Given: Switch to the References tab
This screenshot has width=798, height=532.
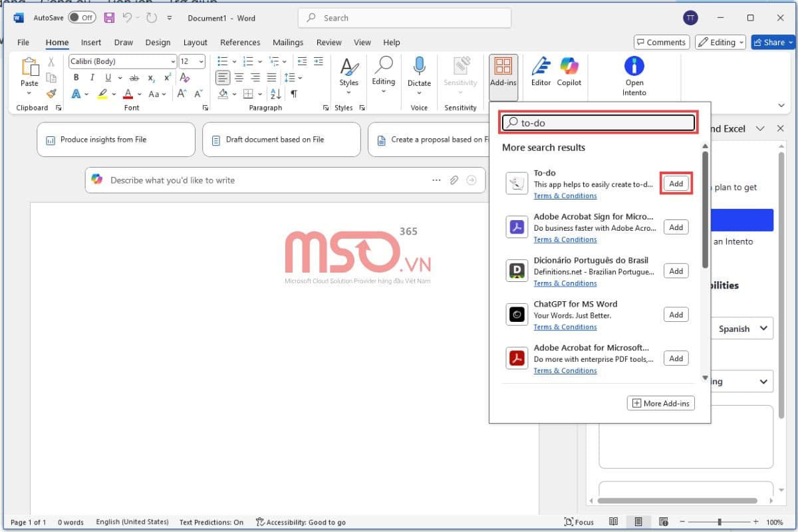Looking at the screenshot, I should click(239, 42).
